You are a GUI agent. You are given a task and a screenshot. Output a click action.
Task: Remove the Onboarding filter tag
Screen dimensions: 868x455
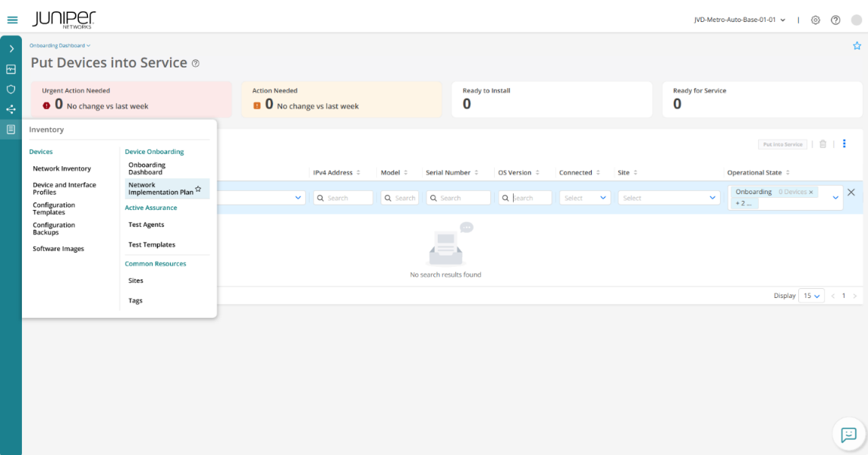tap(811, 192)
